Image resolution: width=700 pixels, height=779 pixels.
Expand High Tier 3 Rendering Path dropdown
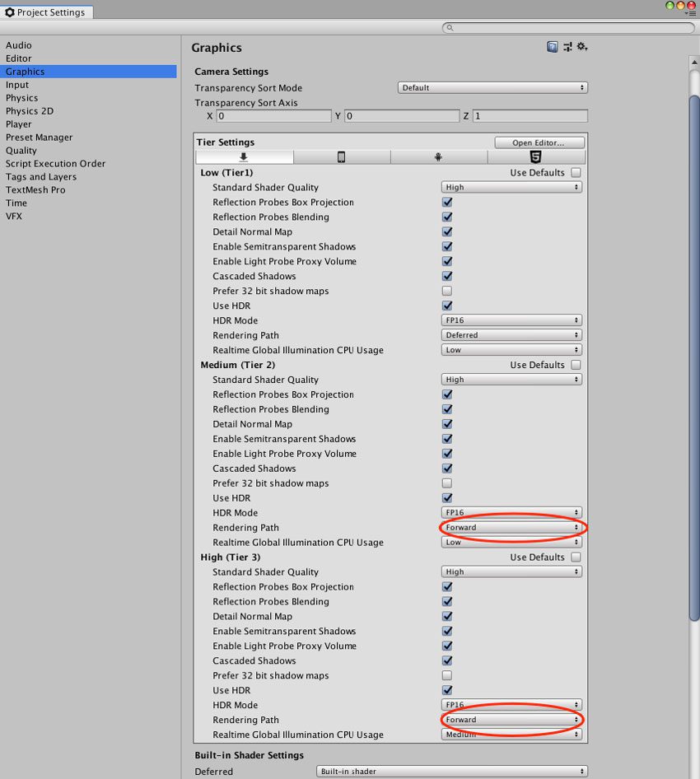[x=511, y=720]
